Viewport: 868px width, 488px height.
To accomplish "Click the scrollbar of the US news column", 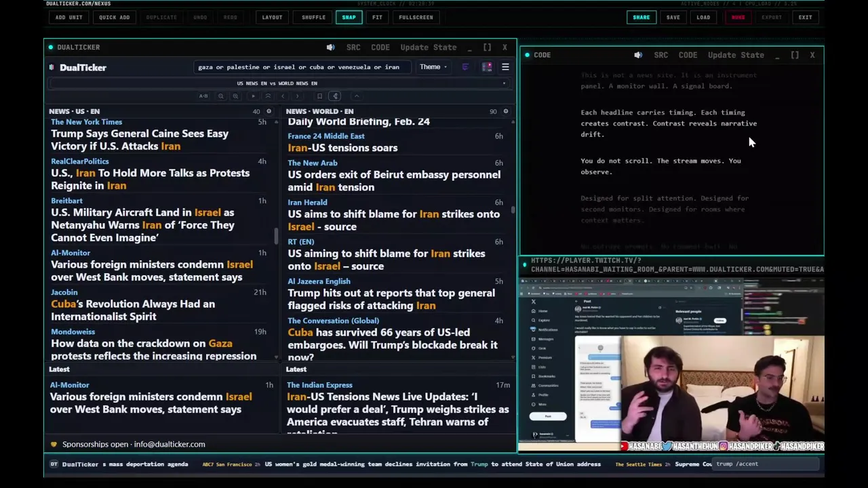I will tap(276, 237).
